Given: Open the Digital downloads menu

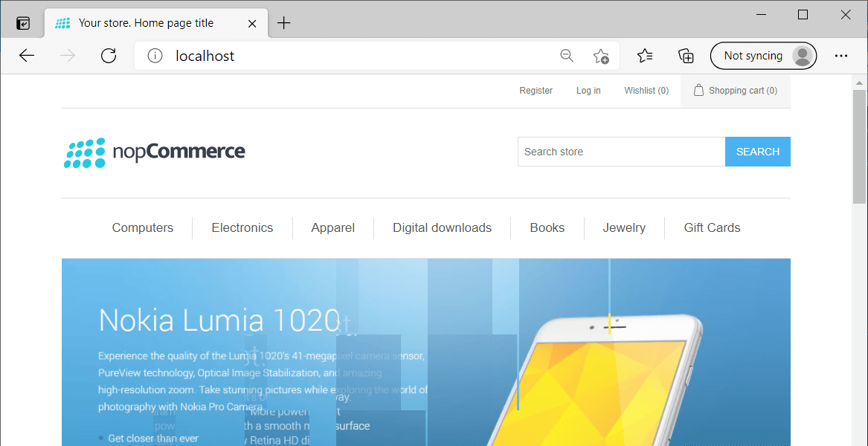Looking at the screenshot, I should point(443,227).
